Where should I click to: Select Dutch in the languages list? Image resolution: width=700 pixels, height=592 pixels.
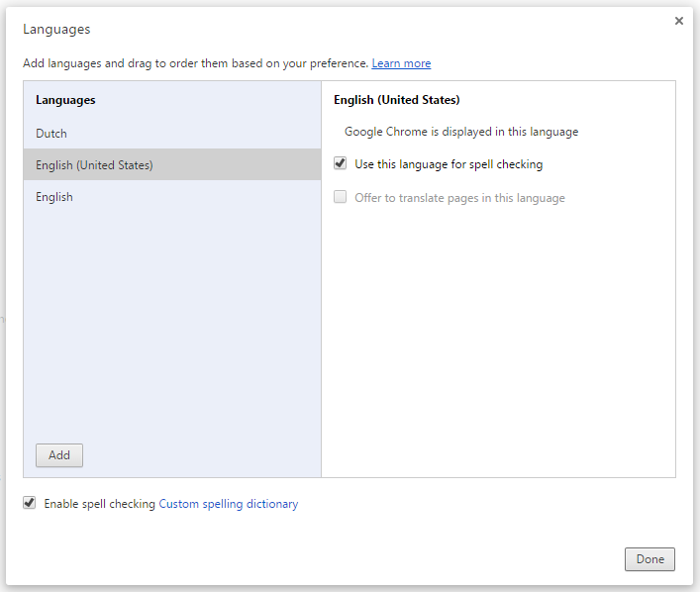pyautogui.click(x=51, y=134)
